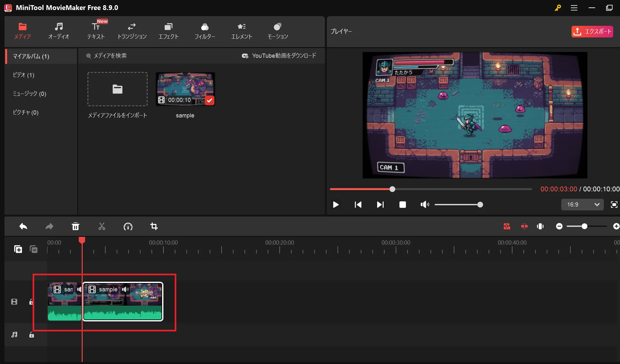The height and width of the screenshot is (364, 620).
Task: Click the player seek bar handle
Action: 392,189
